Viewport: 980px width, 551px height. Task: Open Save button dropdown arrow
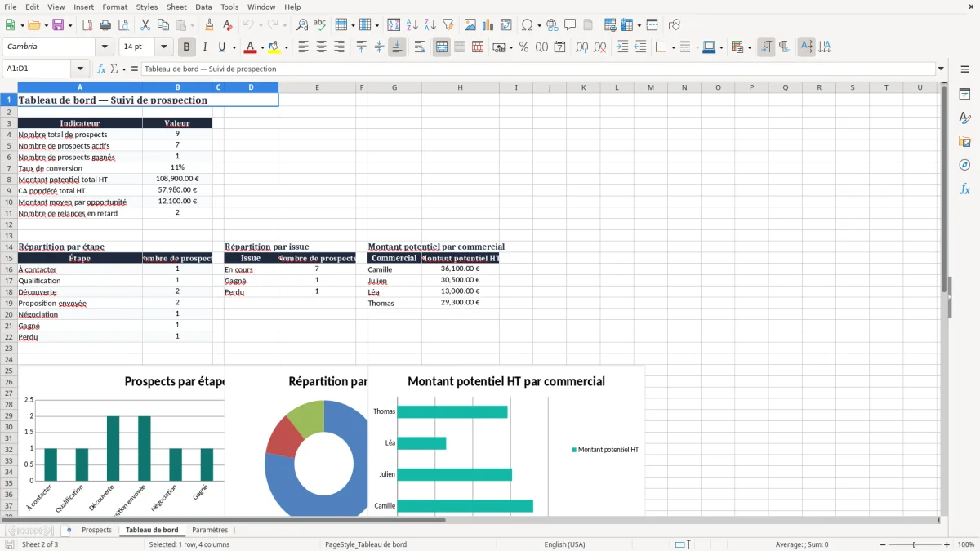pos(70,25)
